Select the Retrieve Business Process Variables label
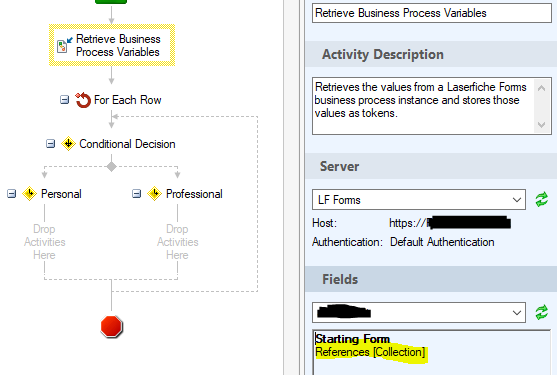 118,45
